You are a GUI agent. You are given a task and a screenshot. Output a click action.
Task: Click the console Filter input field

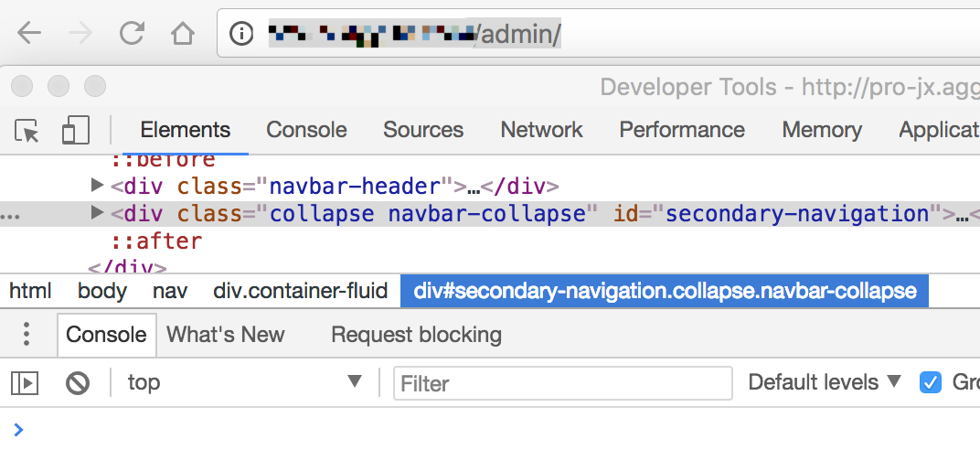(x=562, y=383)
